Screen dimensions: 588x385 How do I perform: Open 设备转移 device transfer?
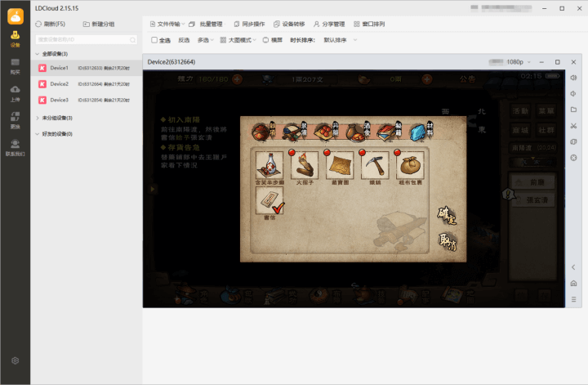(289, 24)
